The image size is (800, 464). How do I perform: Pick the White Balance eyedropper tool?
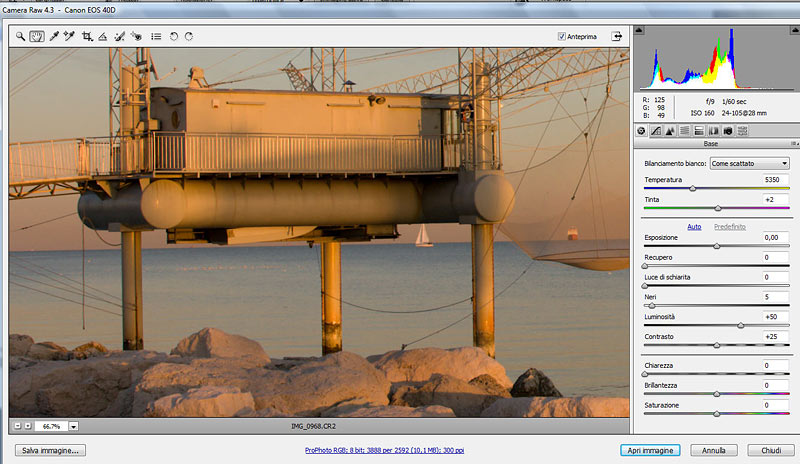click(54, 36)
